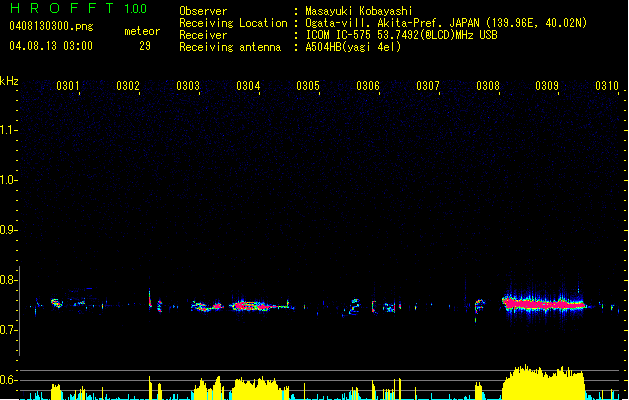
Task: Select the 0305 time marker
Action: coord(308,86)
